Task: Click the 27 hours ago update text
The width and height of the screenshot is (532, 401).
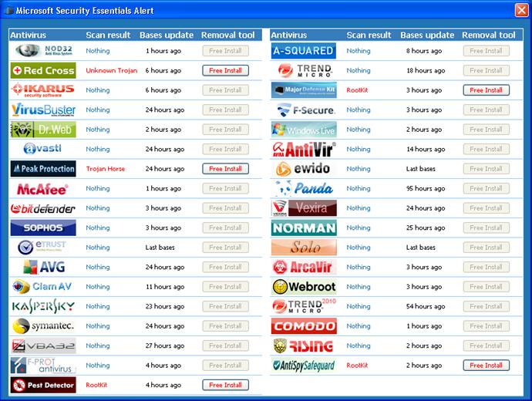Action: click(165, 345)
